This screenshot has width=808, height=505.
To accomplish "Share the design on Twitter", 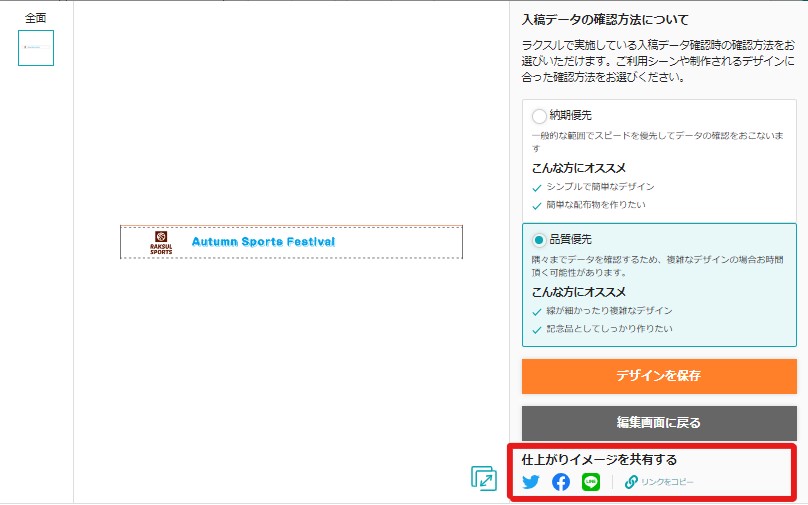I will [531, 482].
